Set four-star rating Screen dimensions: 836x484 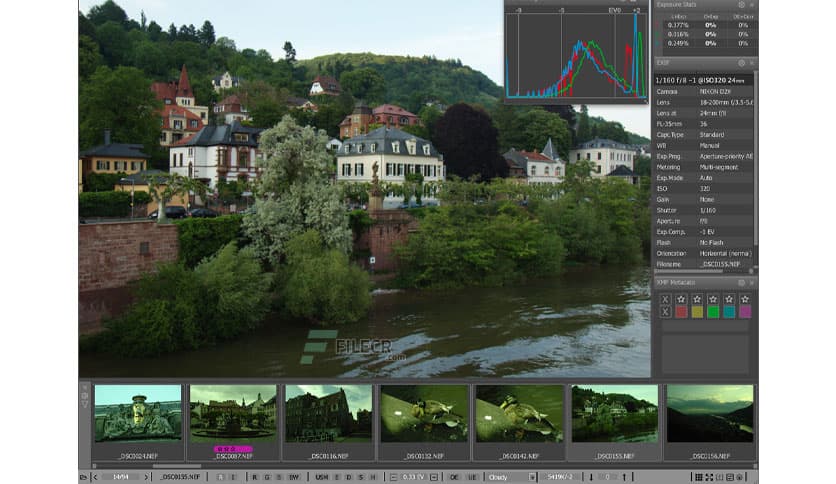729,299
